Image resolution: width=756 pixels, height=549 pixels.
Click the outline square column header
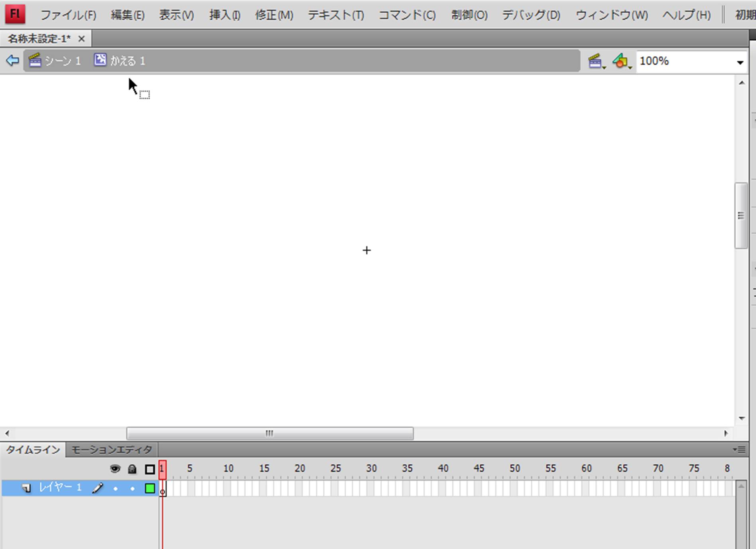click(x=150, y=469)
